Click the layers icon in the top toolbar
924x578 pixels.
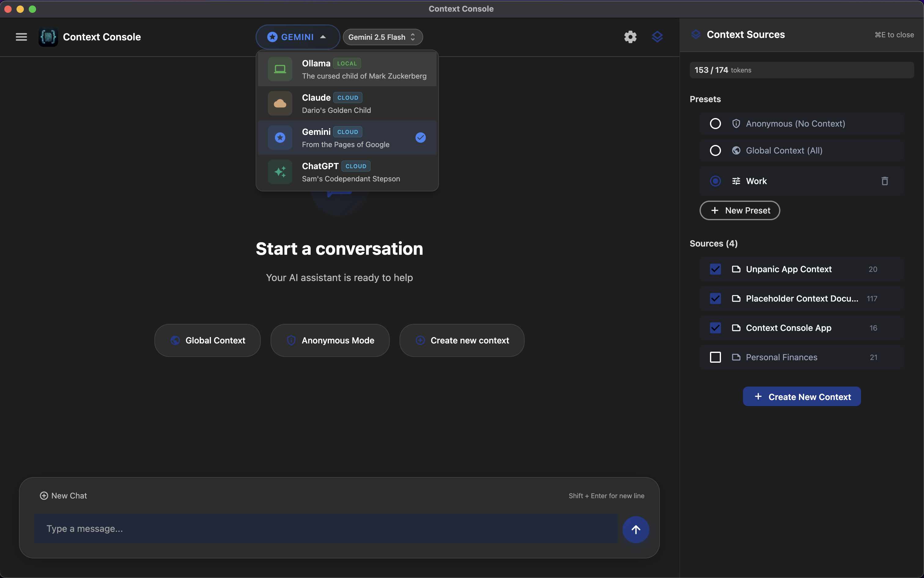(x=657, y=37)
